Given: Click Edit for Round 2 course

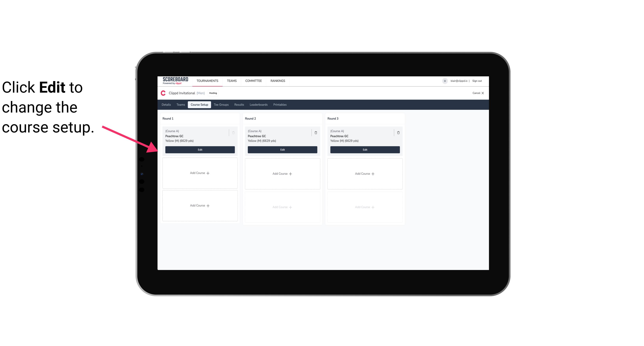Looking at the screenshot, I should [x=282, y=150].
